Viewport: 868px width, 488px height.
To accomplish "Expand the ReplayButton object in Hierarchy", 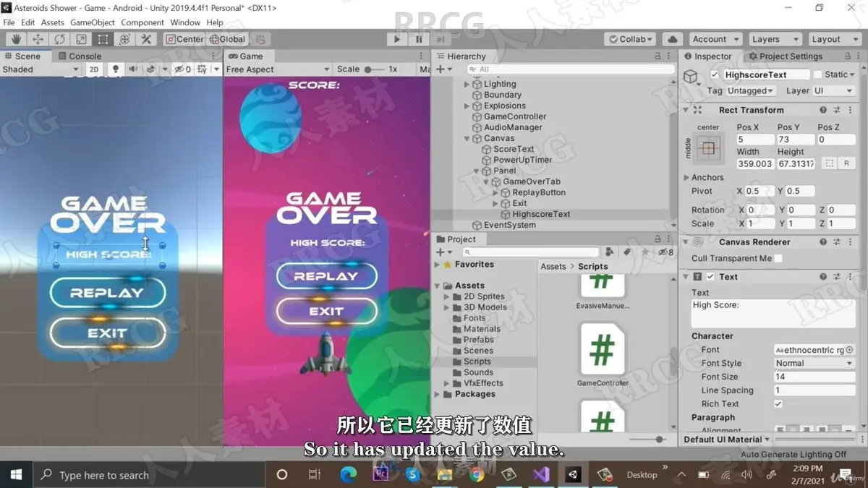I will [x=496, y=192].
